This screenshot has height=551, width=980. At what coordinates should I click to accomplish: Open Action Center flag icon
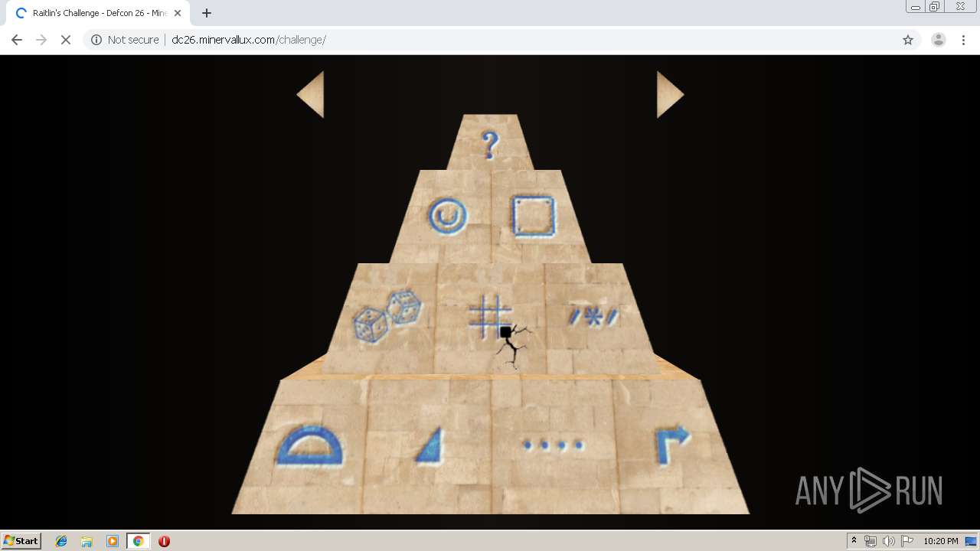point(906,541)
